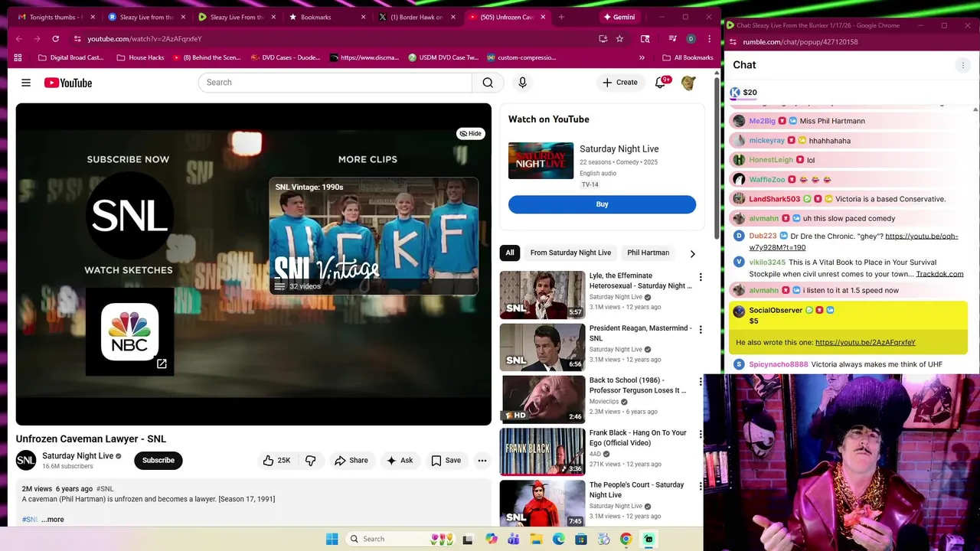Open SNL Vintage: 1990s playlist card
The height and width of the screenshot is (551, 980).
[x=374, y=236]
